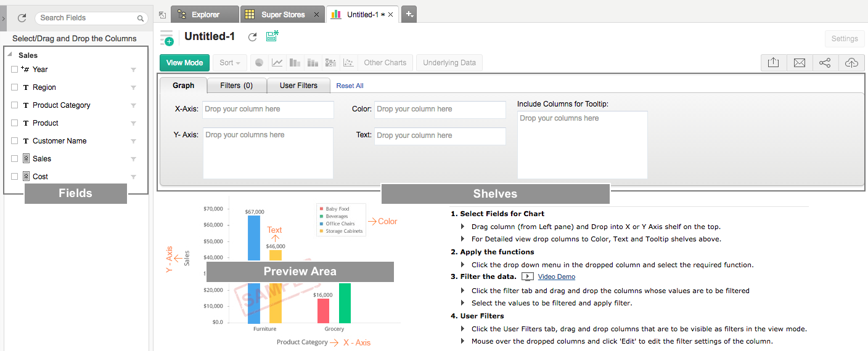Tick the Cost column checkbox

coord(15,177)
